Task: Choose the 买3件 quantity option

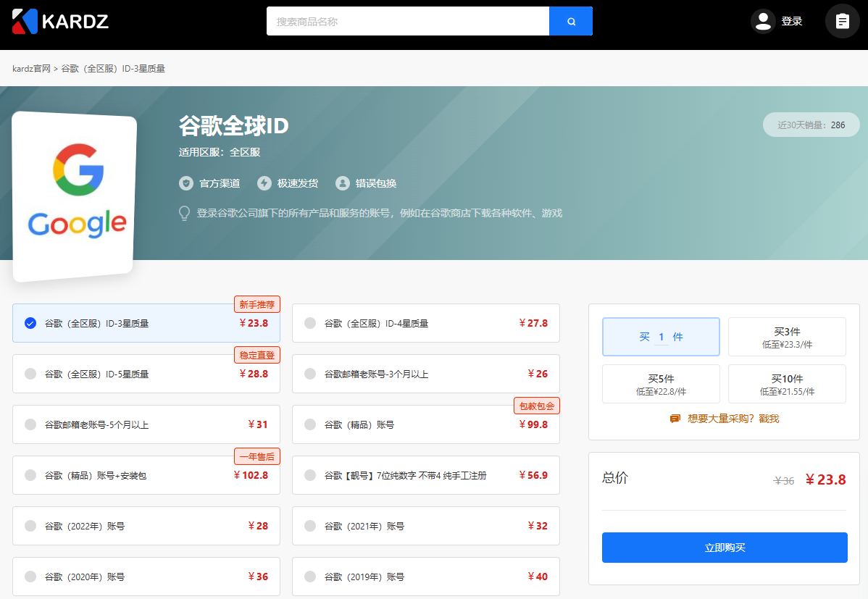Action: click(787, 337)
